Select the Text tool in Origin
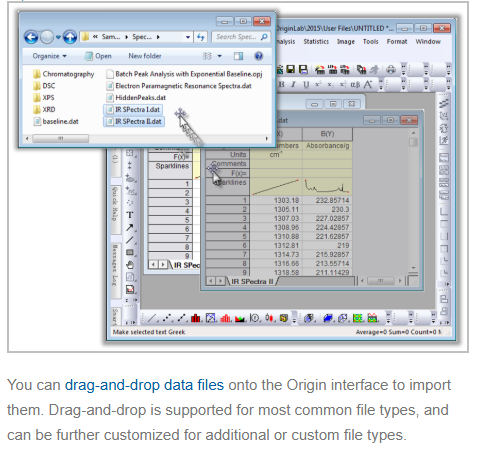Screen dimensions: 480x470 [x=130, y=215]
